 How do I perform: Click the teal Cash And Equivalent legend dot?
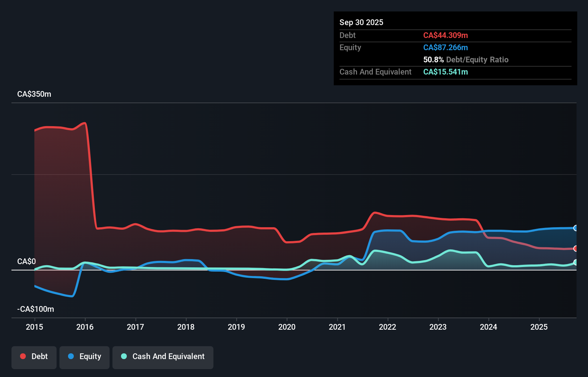[x=123, y=356]
